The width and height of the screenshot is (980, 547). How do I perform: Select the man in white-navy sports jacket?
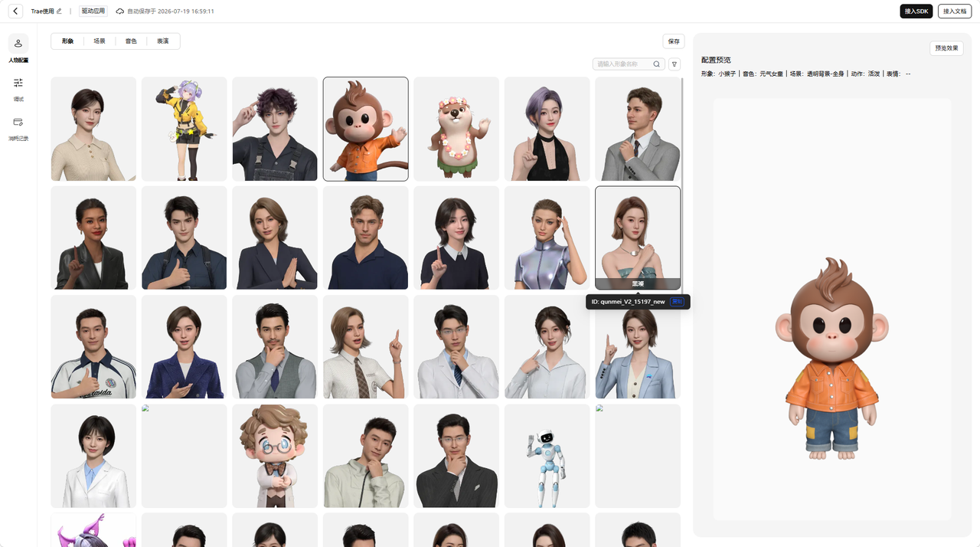pyautogui.click(x=93, y=347)
